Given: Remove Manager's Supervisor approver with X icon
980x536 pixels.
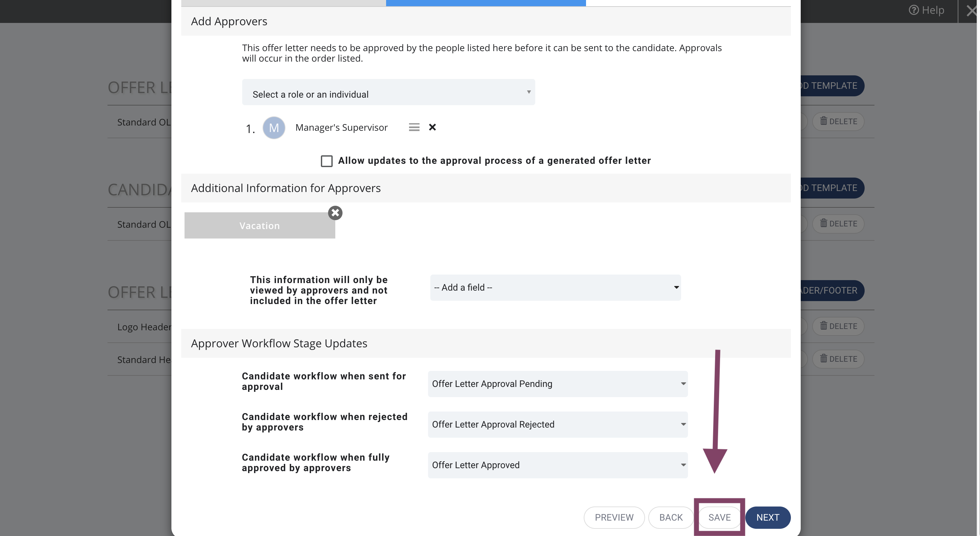Looking at the screenshot, I should pyautogui.click(x=432, y=127).
